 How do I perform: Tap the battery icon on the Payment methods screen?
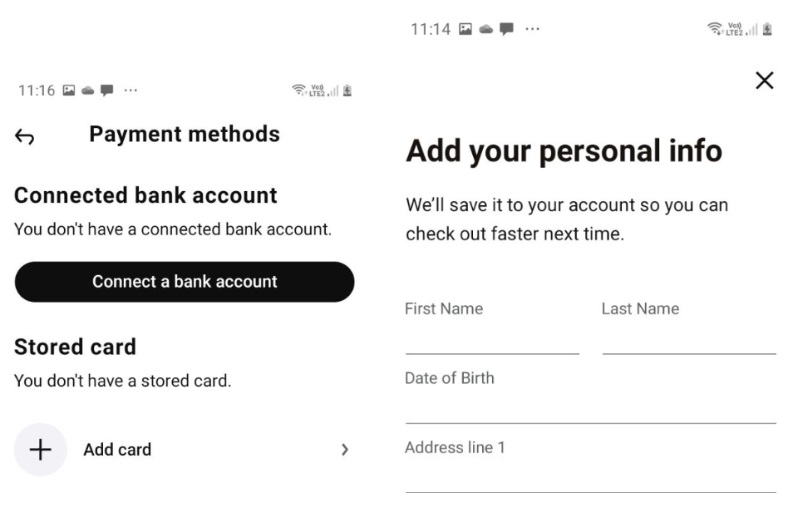[346, 90]
